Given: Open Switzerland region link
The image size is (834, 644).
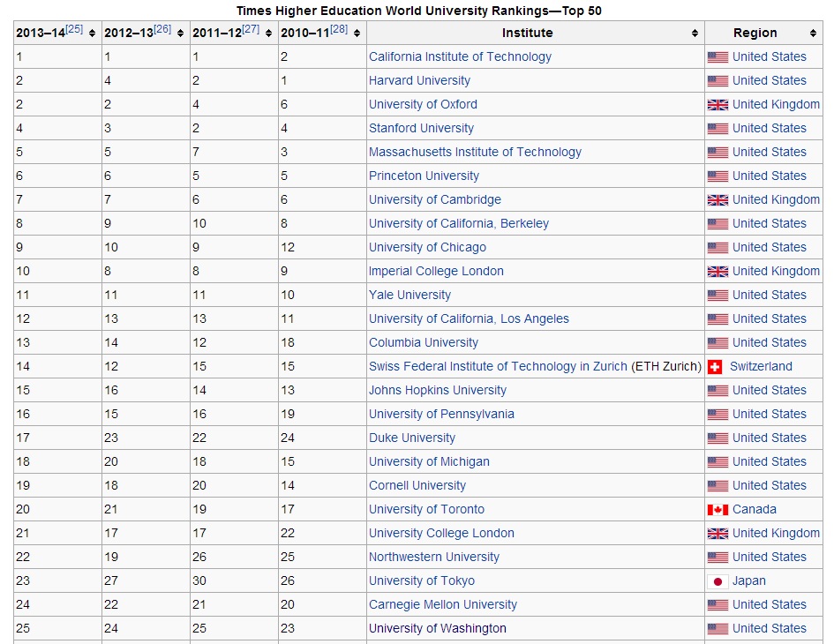Looking at the screenshot, I should point(761,366).
